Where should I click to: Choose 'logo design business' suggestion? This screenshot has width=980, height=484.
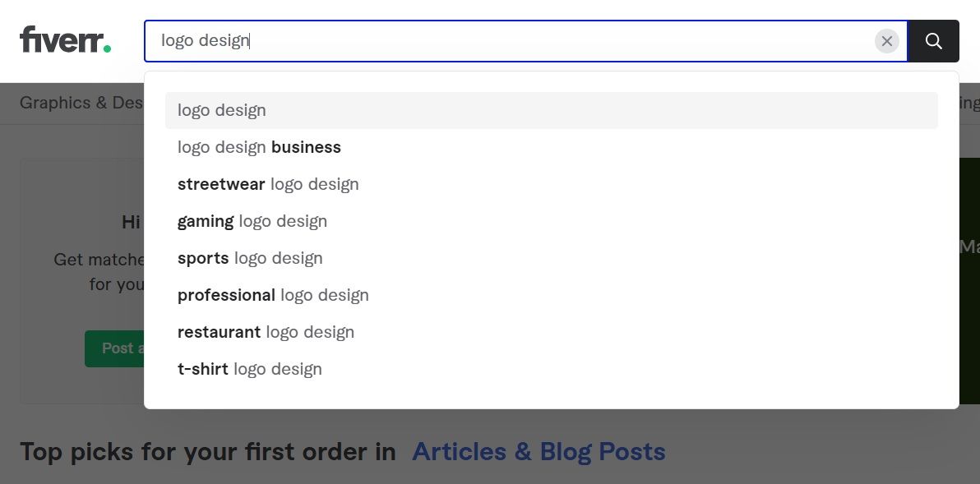[x=259, y=147]
